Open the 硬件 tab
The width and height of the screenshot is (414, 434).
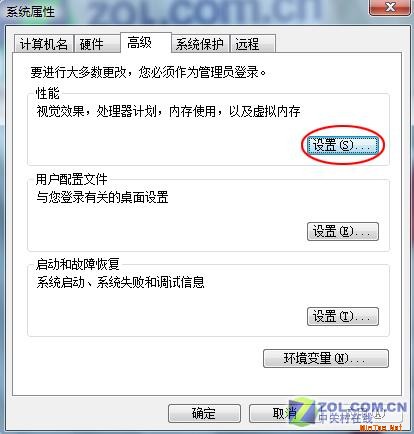coord(97,44)
